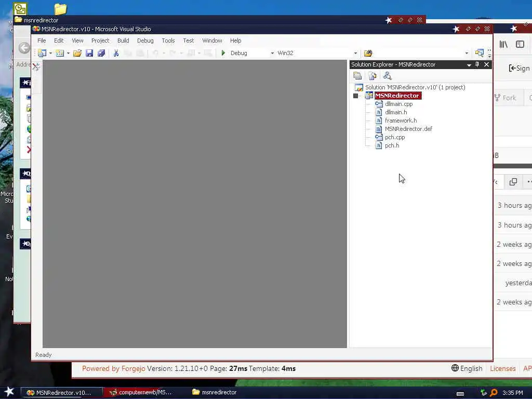Screen dimensions: 532x399
Task: Switch to msnredirector folder taskbar button
Action: [215, 392]
